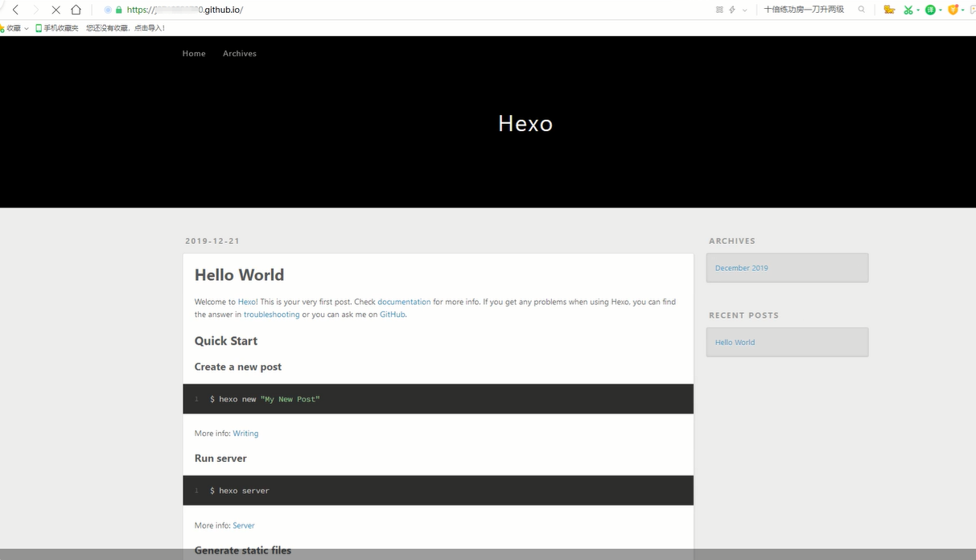
Task: Expand the scissors screenshot dropdown arrow
Action: tap(918, 10)
